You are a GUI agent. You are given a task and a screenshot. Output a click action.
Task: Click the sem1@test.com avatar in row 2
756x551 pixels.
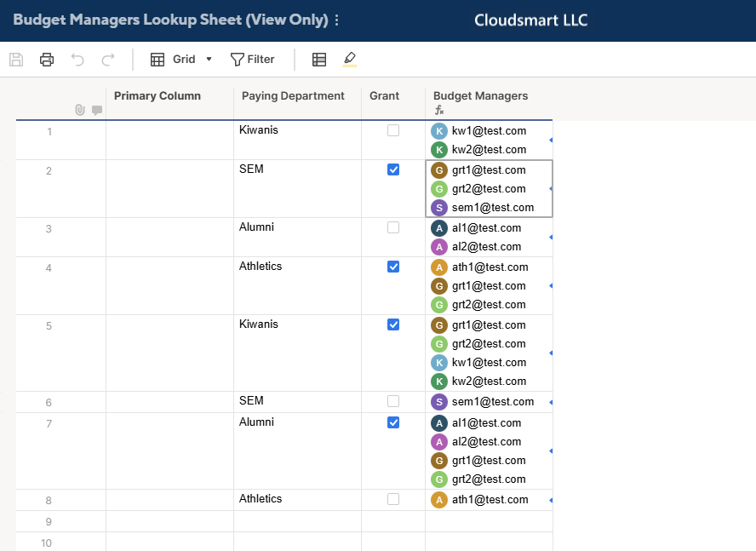(x=439, y=208)
